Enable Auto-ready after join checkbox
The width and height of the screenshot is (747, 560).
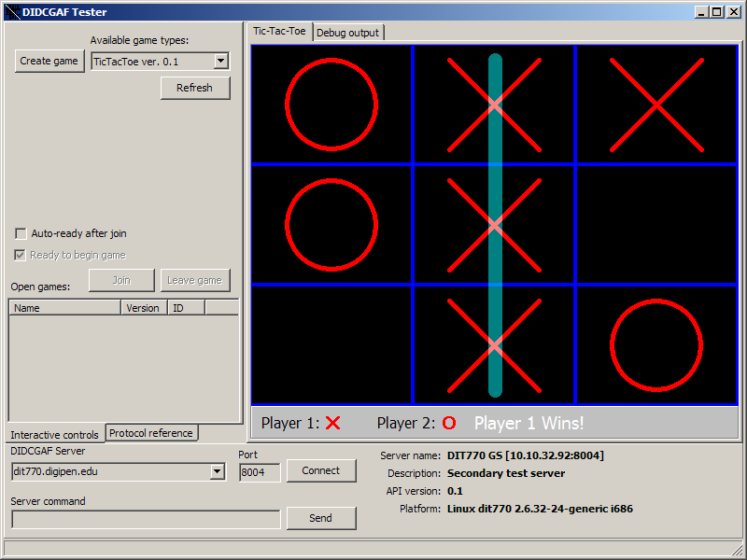[21, 233]
